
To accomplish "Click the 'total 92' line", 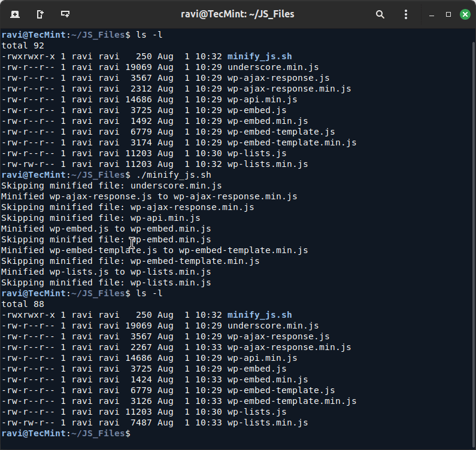I will click(x=23, y=46).
